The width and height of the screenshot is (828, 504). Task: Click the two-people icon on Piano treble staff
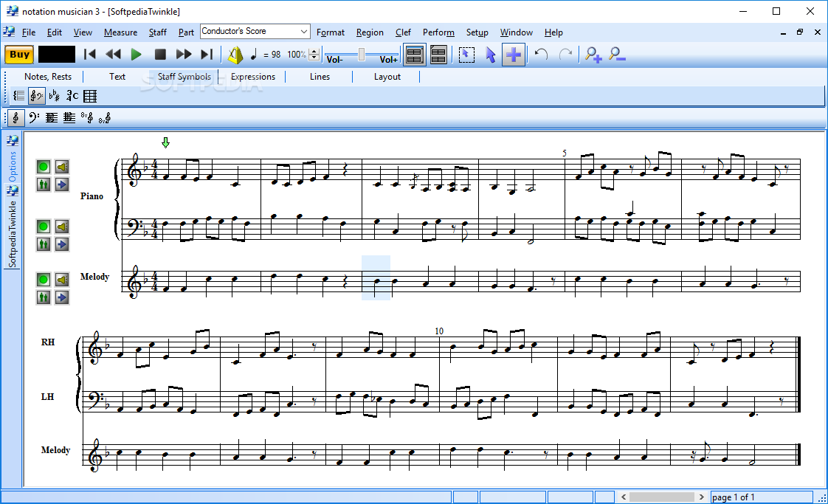[x=44, y=184]
